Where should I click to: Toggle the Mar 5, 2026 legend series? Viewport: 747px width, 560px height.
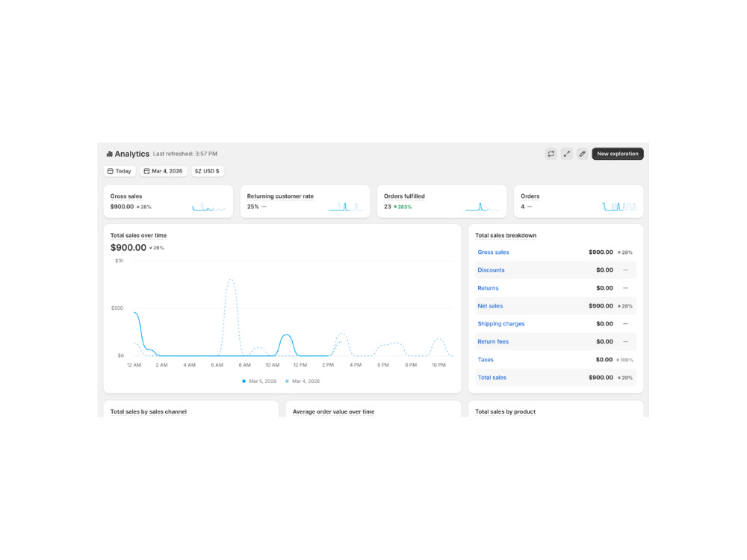[259, 382]
